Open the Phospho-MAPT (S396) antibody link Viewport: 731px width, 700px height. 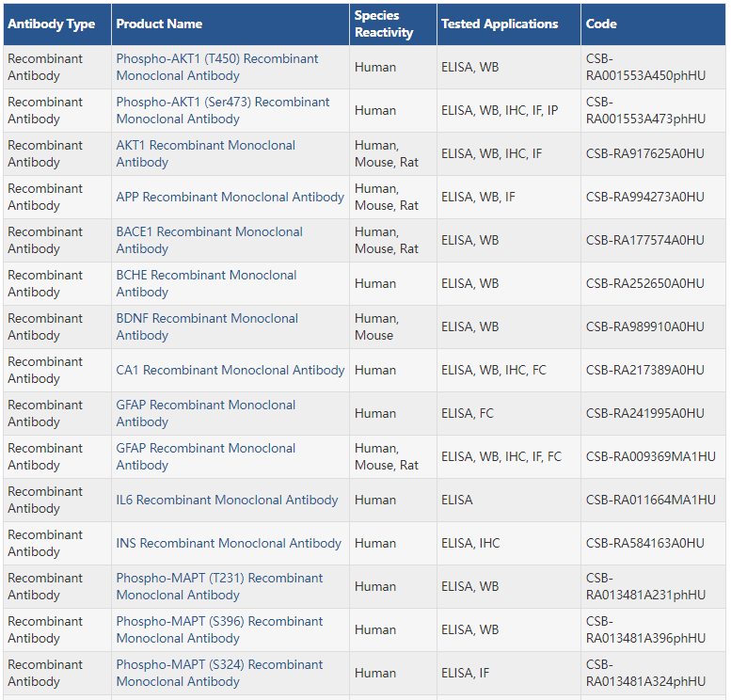pos(219,622)
